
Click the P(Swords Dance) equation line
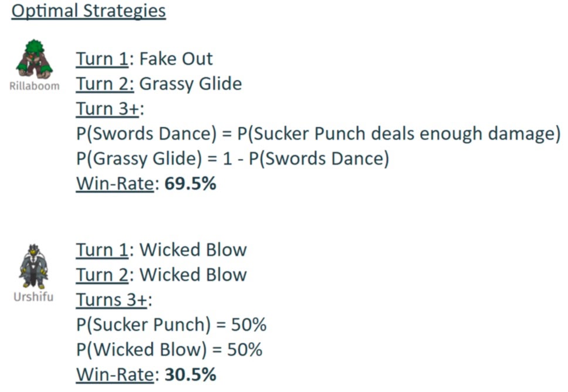(319, 134)
